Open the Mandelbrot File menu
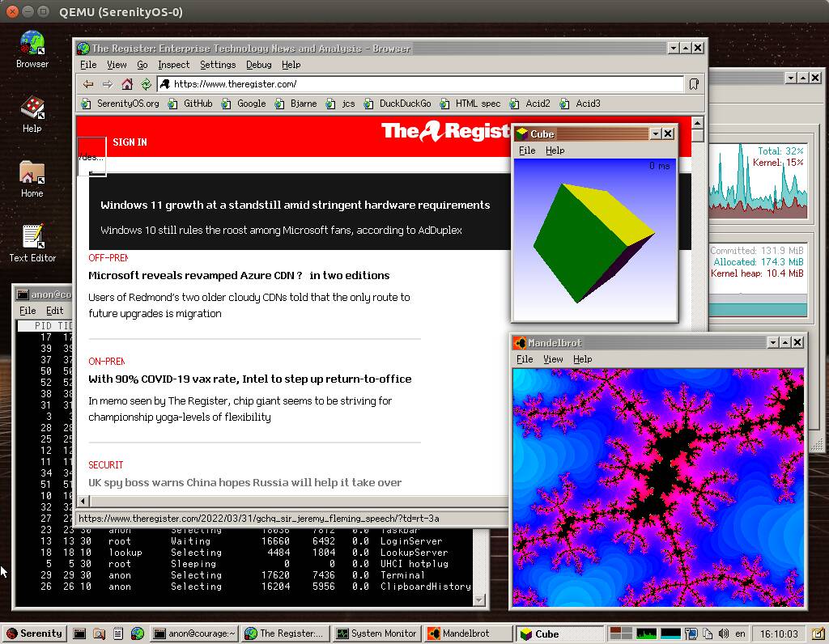This screenshot has width=829, height=644. (x=525, y=359)
